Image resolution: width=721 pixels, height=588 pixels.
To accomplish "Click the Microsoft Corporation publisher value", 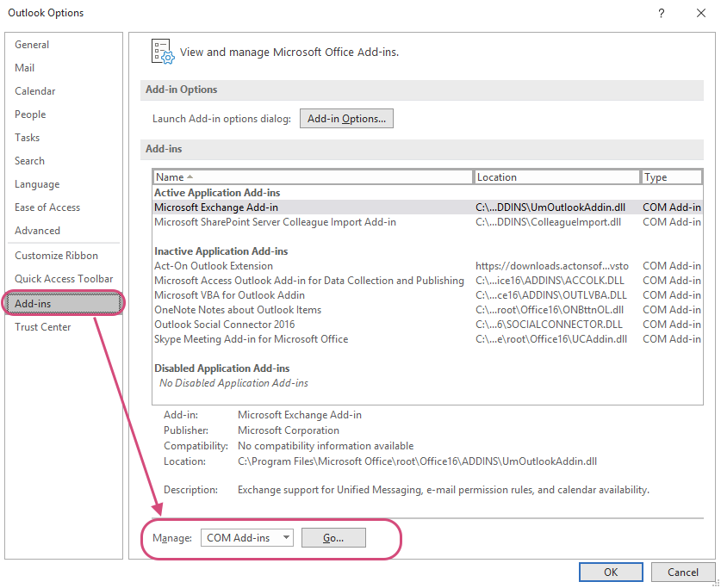I will coord(289,430).
